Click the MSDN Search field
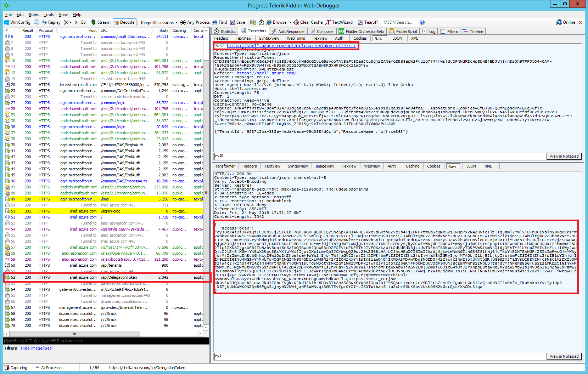Viewport: 588px width, 374px height. click(399, 22)
